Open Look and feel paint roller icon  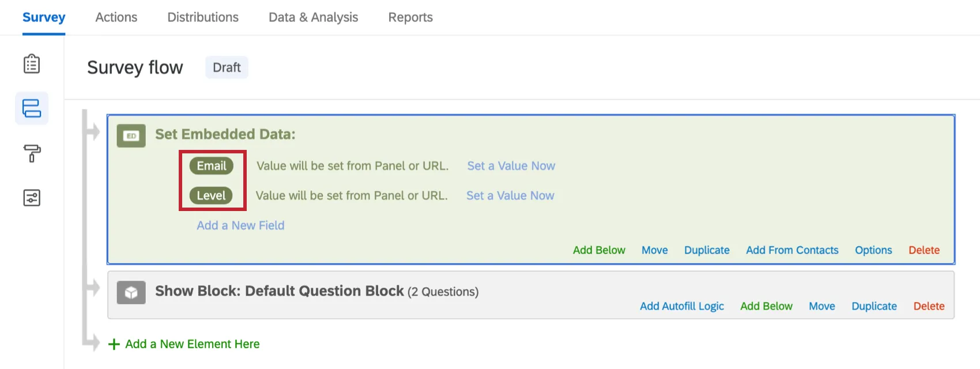[32, 153]
